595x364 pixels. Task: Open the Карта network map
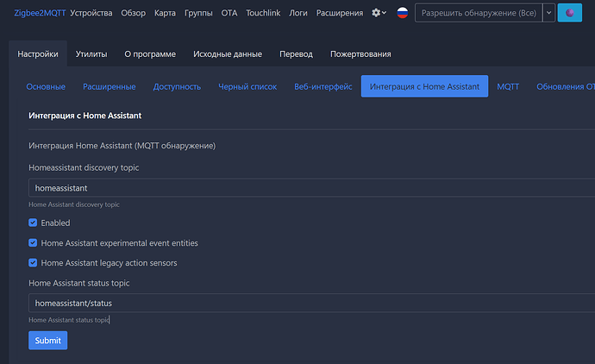tap(165, 13)
